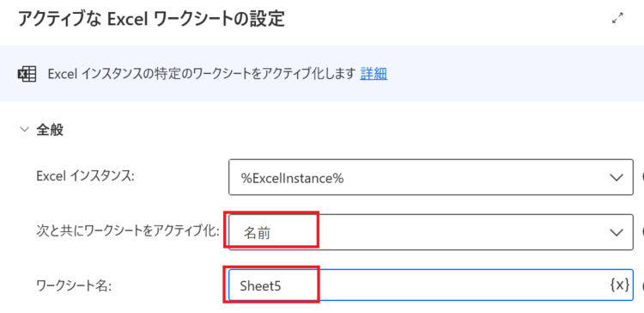
Task: Click the Excel icon in the info banner
Action: click(27, 74)
